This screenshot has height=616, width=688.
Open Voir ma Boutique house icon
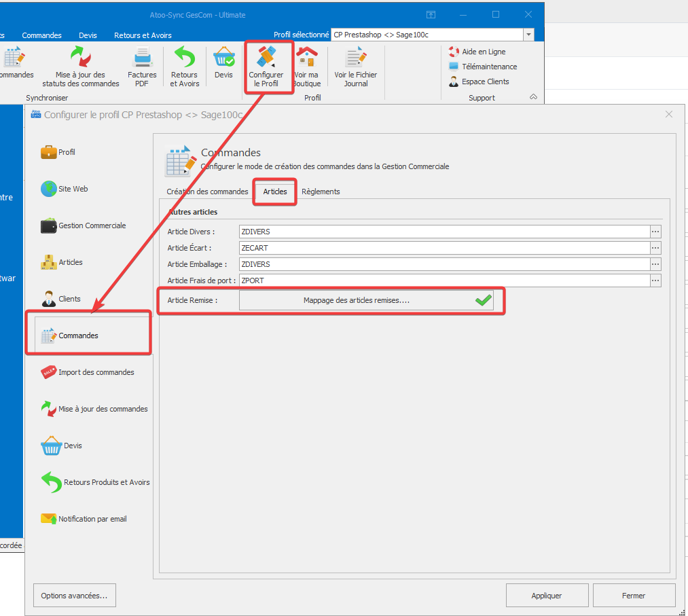[307, 57]
